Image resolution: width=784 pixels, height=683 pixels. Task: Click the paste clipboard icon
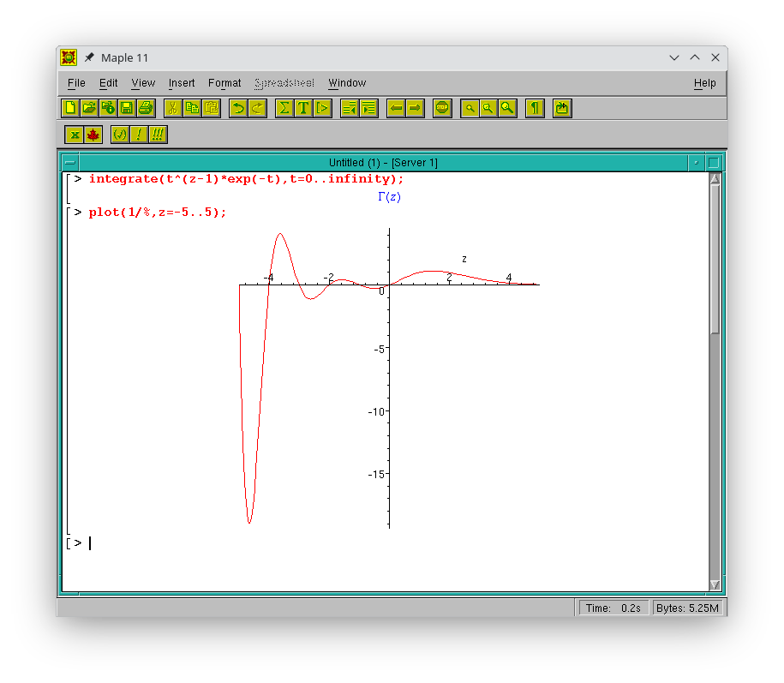[212, 108]
